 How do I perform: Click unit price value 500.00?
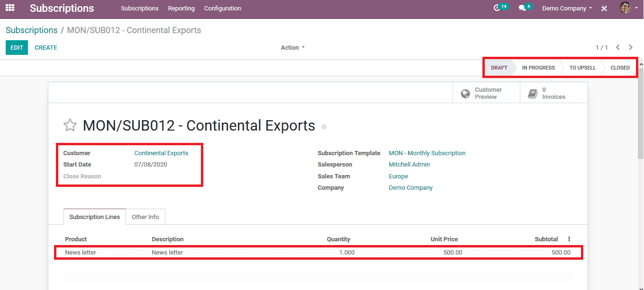[453, 253]
